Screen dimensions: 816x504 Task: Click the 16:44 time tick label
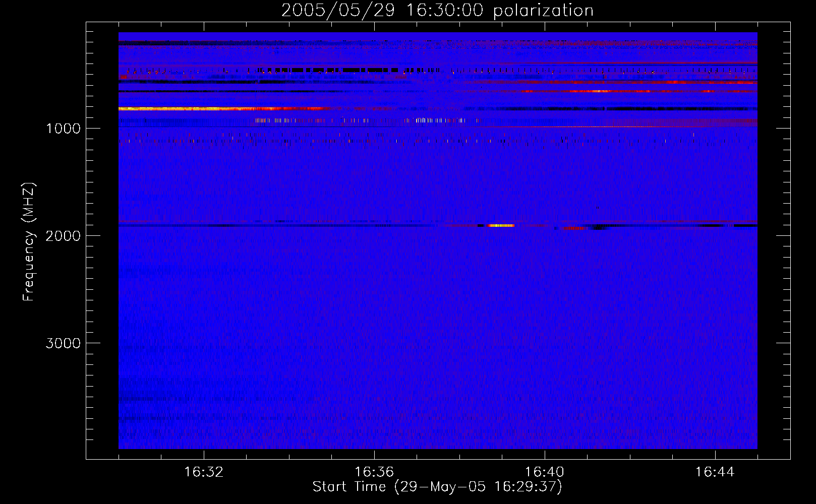715,472
